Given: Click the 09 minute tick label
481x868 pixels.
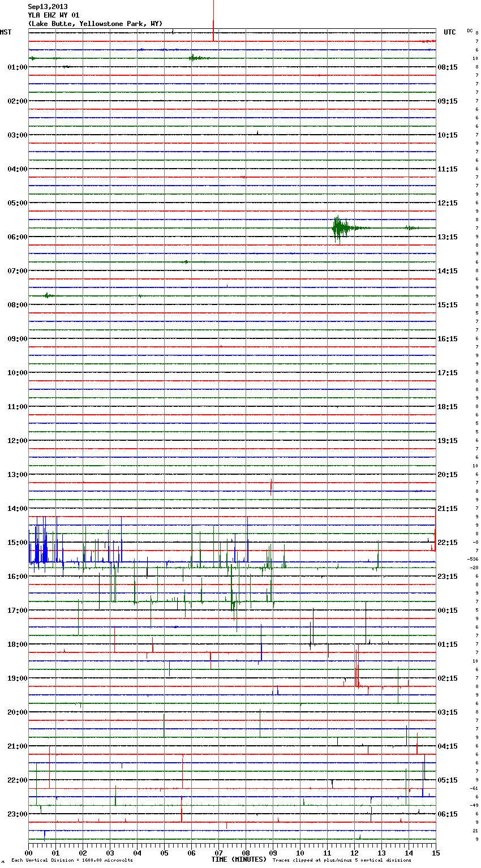Looking at the screenshot, I should (273, 853).
